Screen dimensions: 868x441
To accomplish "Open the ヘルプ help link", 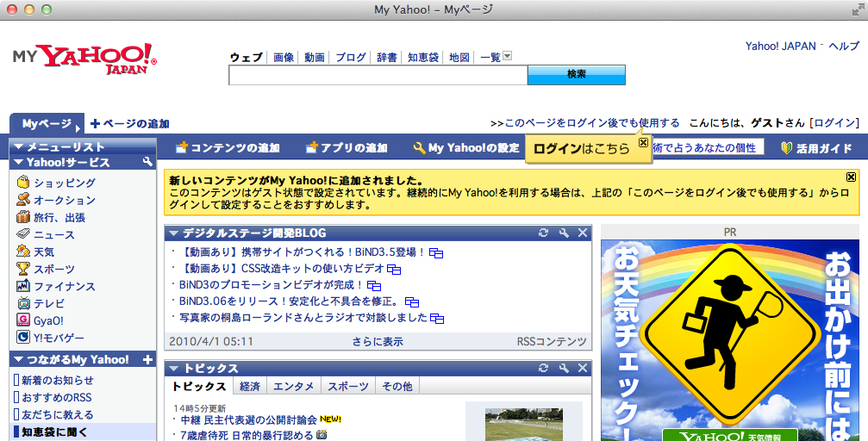I will pyautogui.click(x=844, y=46).
